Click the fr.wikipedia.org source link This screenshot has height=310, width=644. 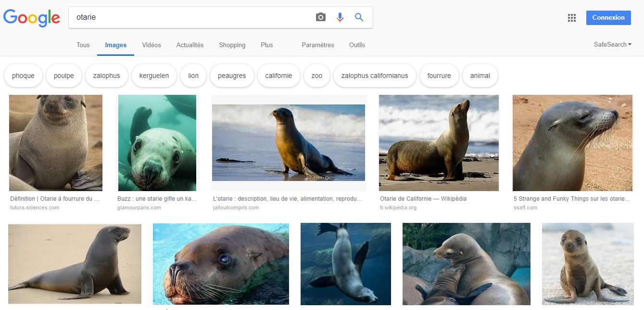click(x=398, y=208)
